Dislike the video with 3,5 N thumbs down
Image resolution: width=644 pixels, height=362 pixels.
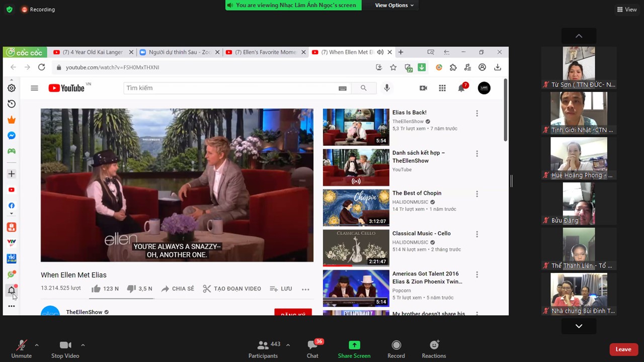click(x=139, y=289)
